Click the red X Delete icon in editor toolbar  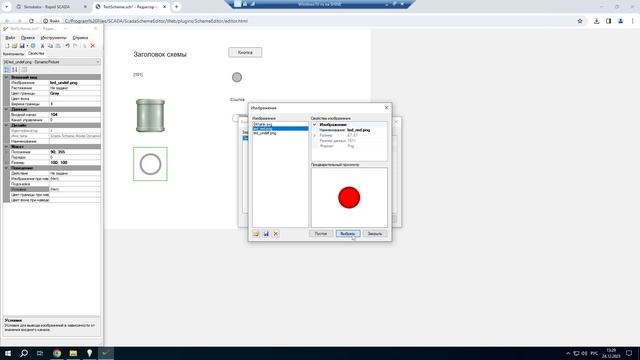tap(93, 46)
